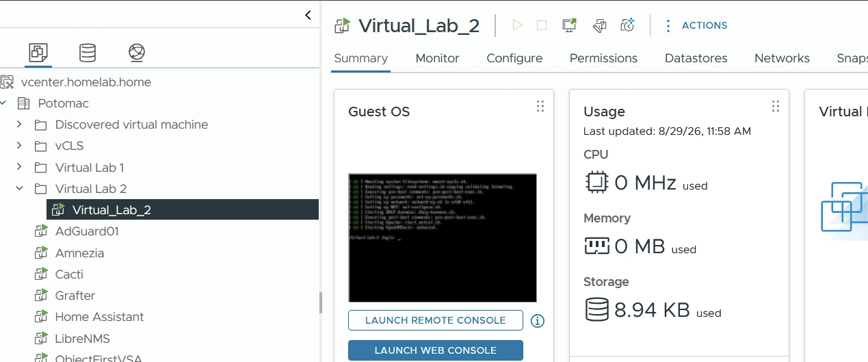Click the LibreNMS VM icon
The image size is (868, 362).
[41, 339]
